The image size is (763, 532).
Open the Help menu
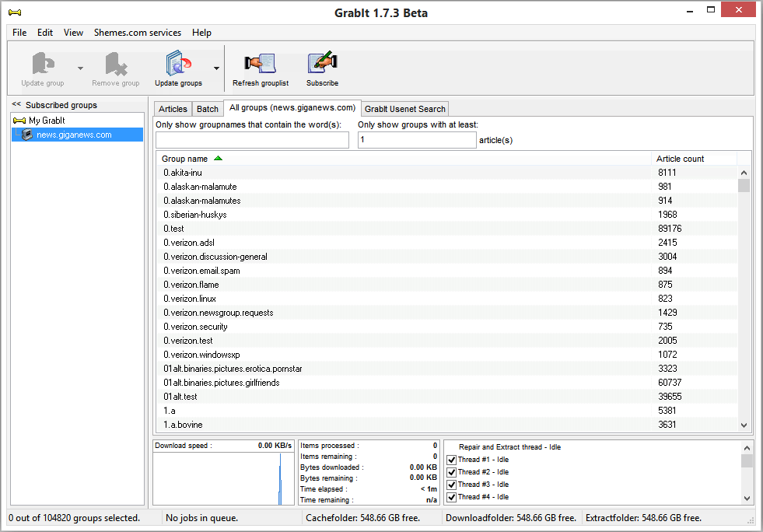(x=201, y=33)
